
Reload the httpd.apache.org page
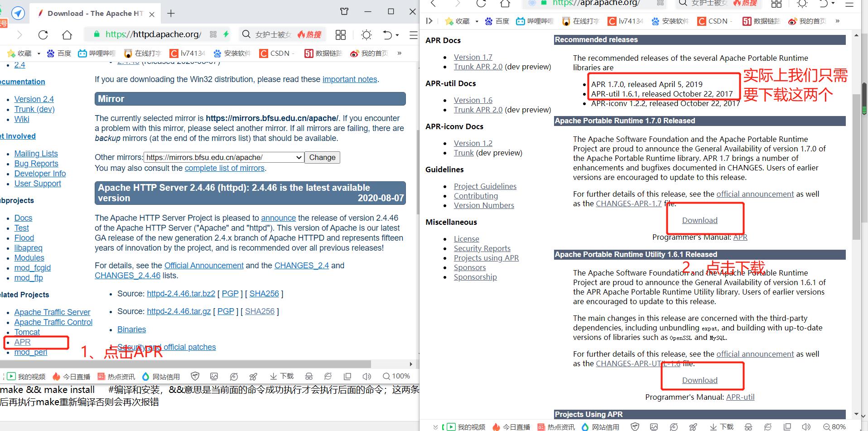point(43,35)
